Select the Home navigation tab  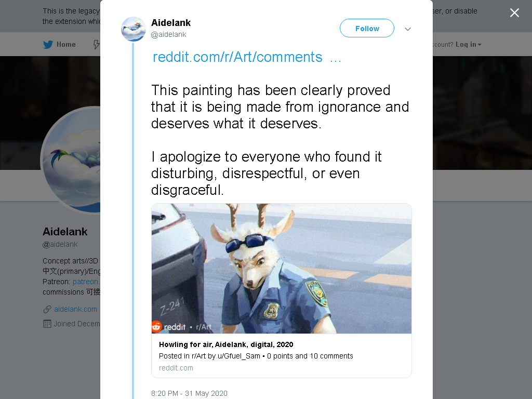[59, 45]
